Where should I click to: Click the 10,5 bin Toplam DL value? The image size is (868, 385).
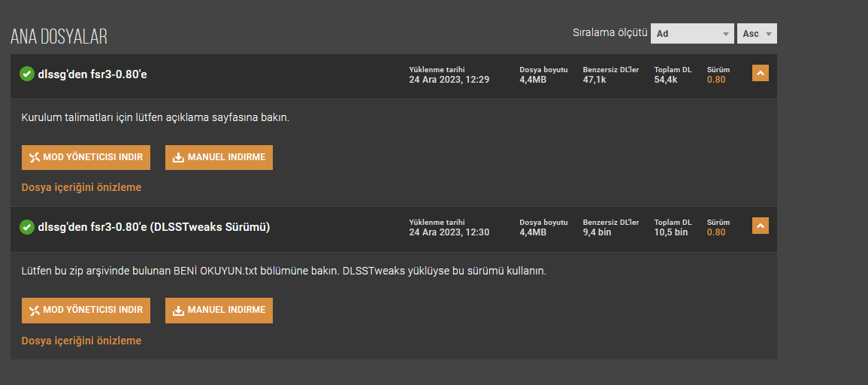tap(671, 232)
